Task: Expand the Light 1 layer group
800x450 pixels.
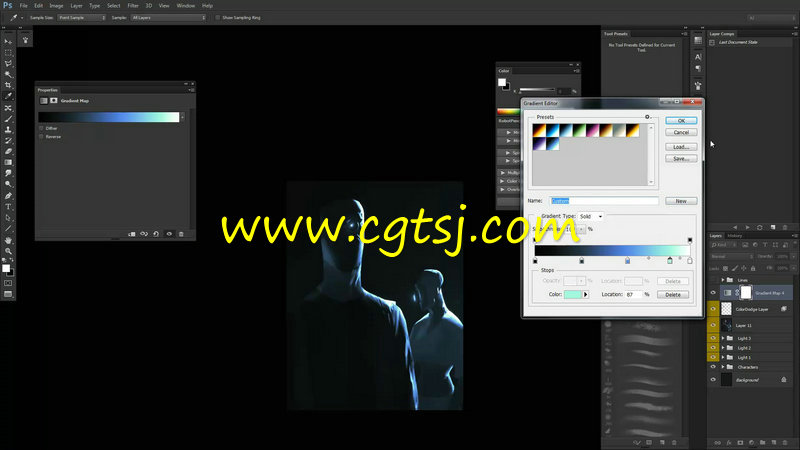Action: [723, 357]
